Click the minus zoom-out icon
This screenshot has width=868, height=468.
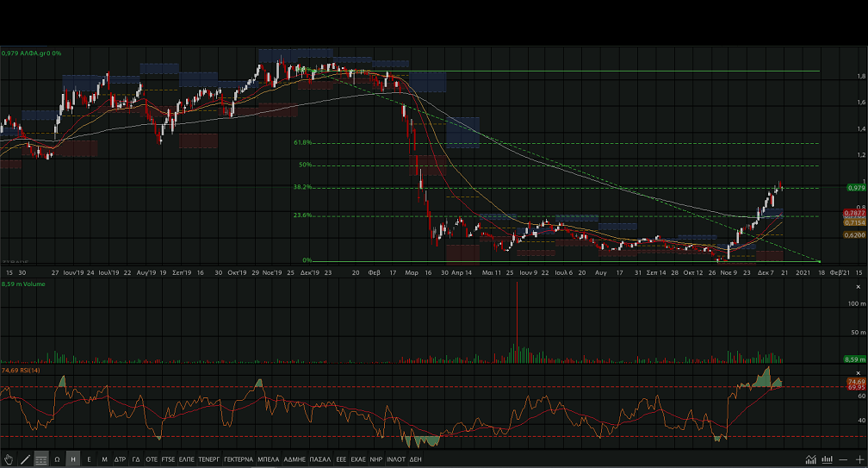(843, 459)
